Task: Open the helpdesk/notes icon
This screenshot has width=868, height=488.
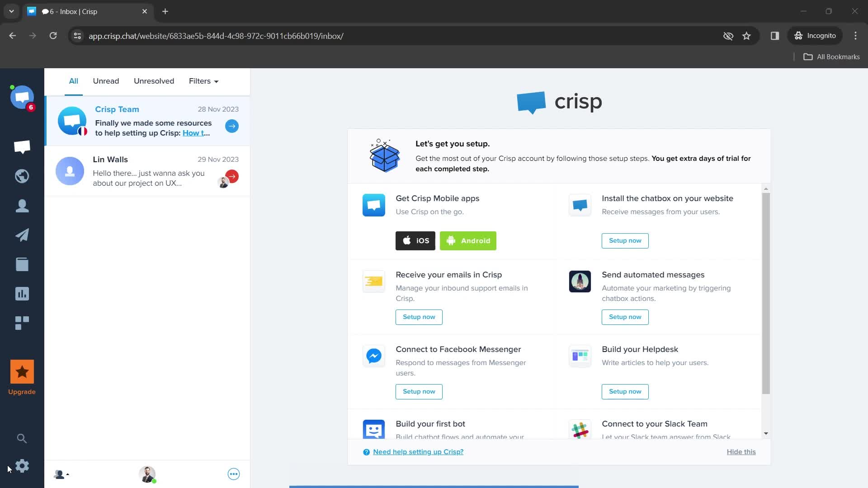Action: click(22, 264)
